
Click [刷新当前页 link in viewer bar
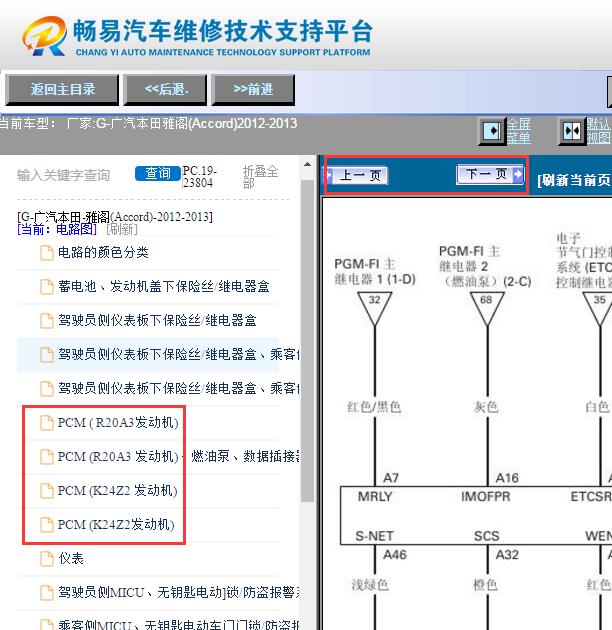[x=574, y=180]
